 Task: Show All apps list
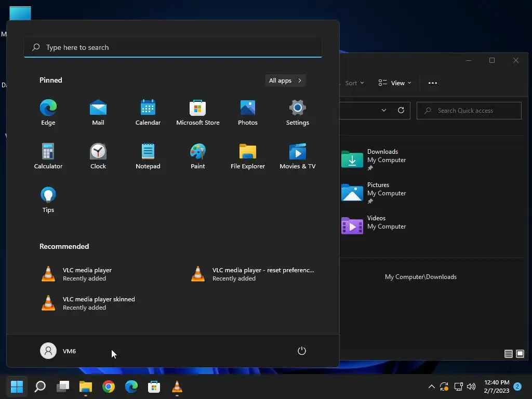click(285, 81)
